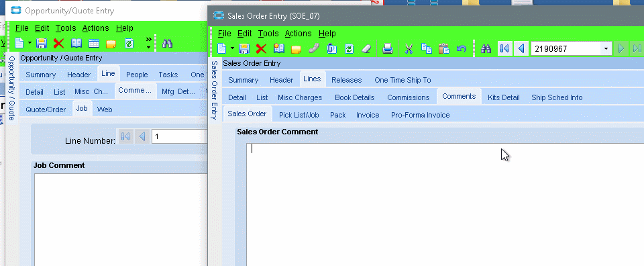This screenshot has width=644, height=266.
Task: Select the Misc Charges tab in Sales Order Entry
Action: 300,97
